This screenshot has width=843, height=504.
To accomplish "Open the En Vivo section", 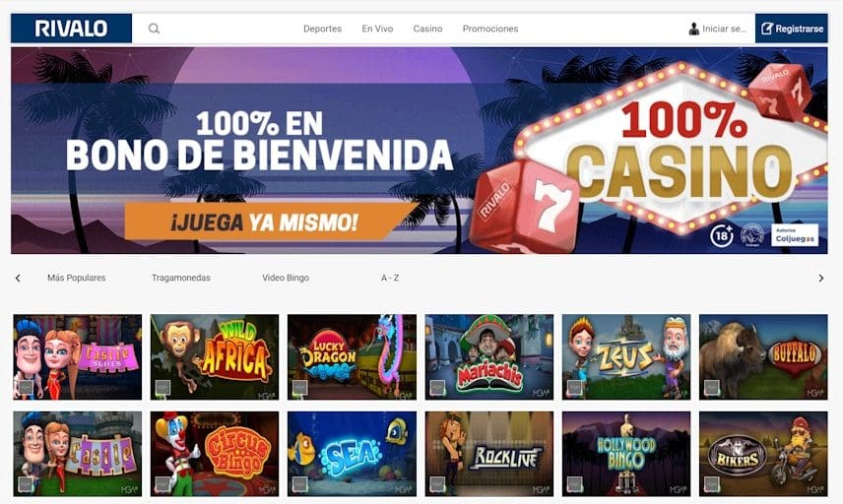I will pos(377,29).
